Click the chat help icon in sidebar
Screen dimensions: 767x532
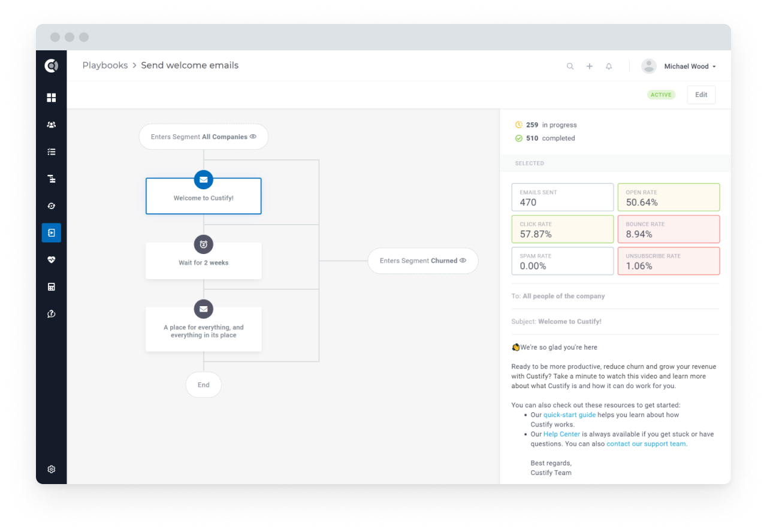51,313
